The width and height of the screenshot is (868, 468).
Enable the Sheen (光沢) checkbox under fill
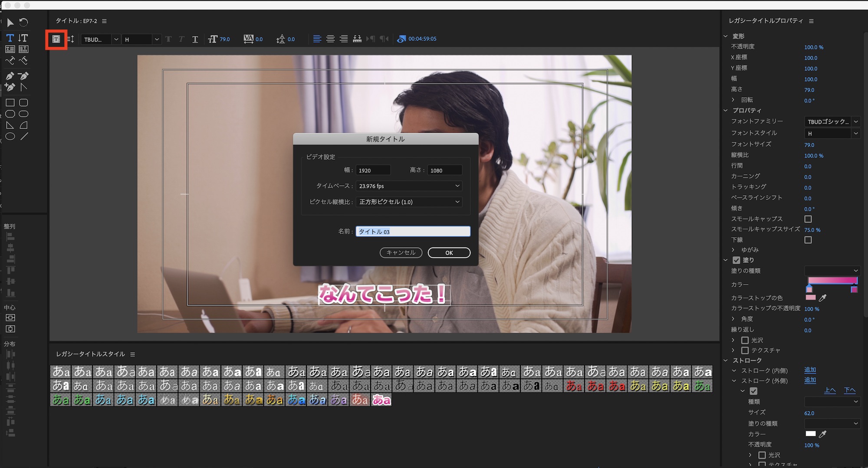[745, 340]
